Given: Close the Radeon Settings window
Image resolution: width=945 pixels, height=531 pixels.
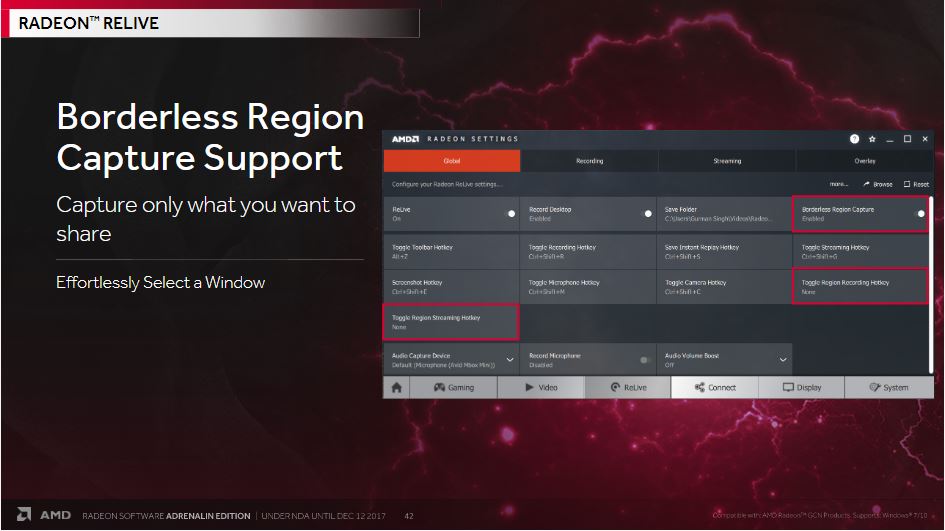Looking at the screenshot, I should tap(925, 139).
